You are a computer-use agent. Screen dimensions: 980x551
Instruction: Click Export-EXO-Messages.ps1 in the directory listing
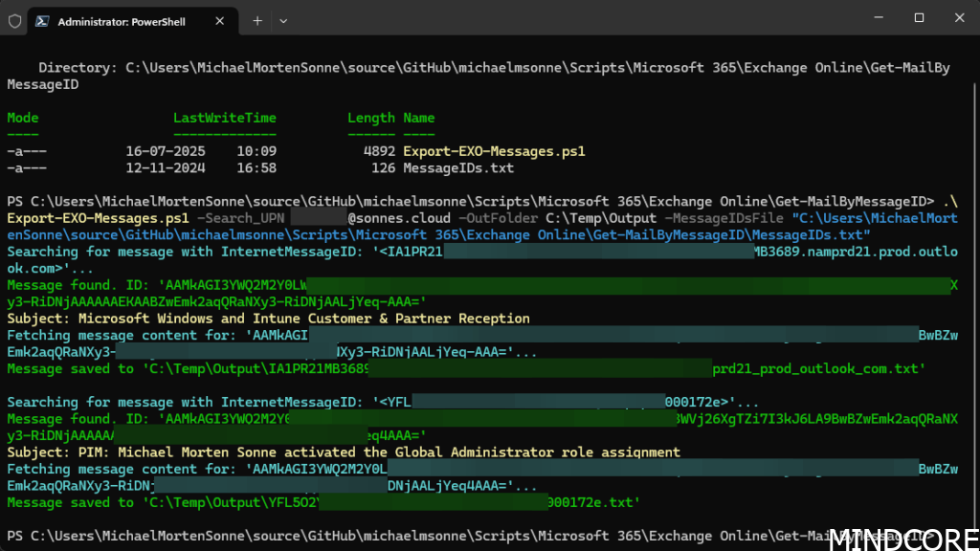click(494, 151)
